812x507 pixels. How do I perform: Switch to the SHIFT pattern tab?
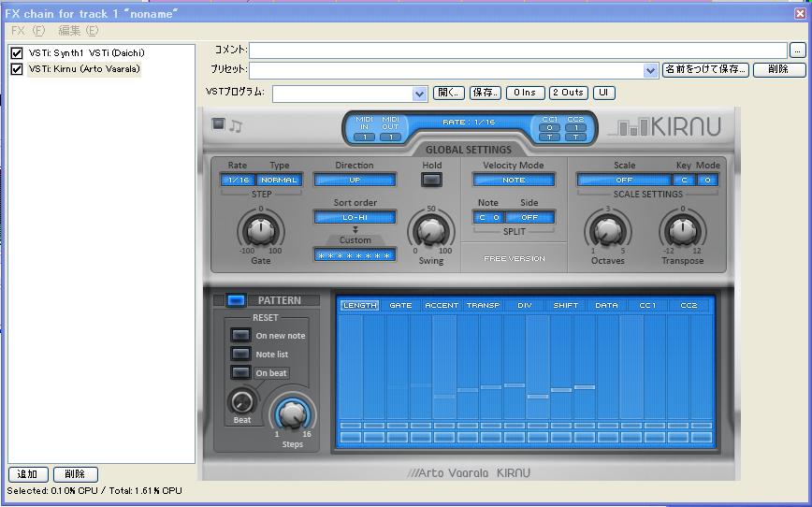coord(565,306)
